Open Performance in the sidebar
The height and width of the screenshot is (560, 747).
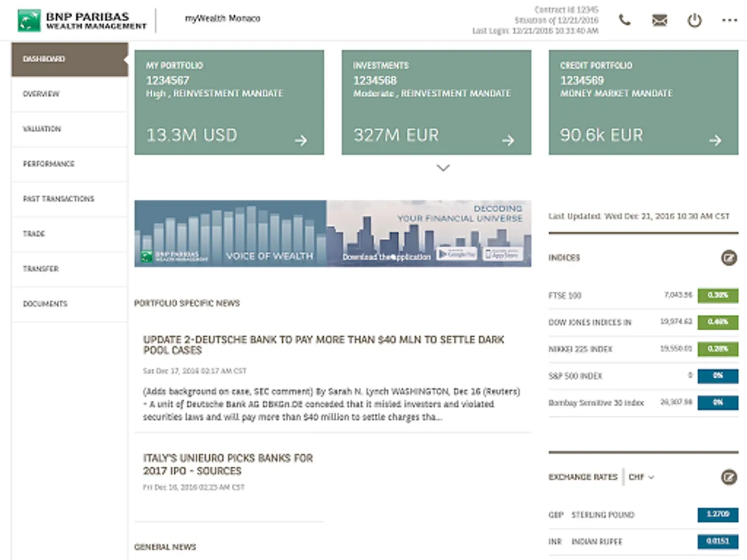(69, 164)
